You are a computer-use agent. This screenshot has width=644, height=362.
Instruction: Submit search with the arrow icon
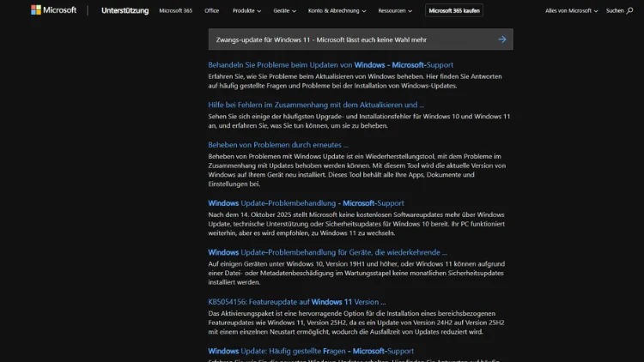[x=502, y=39]
